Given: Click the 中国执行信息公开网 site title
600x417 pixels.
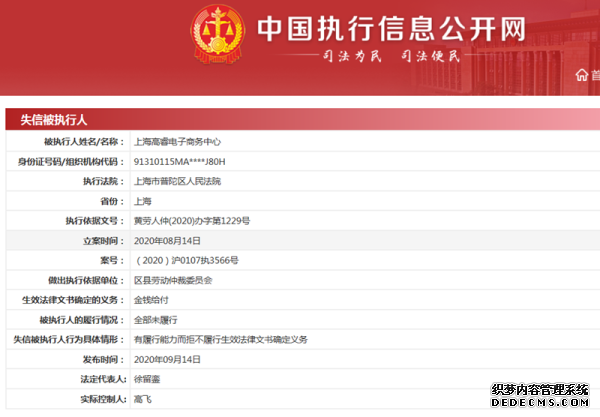Looking at the screenshot, I should [x=391, y=29].
